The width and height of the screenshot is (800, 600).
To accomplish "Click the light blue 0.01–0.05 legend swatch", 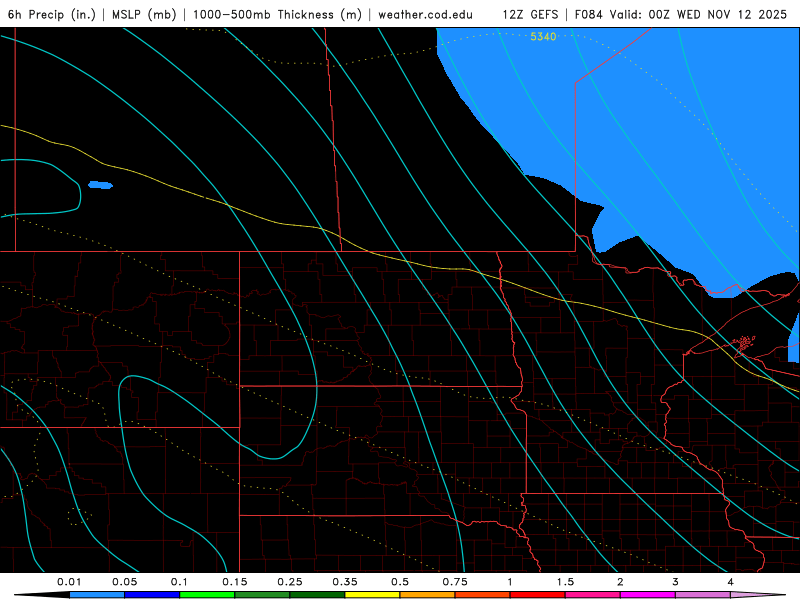I will [97, 595].
